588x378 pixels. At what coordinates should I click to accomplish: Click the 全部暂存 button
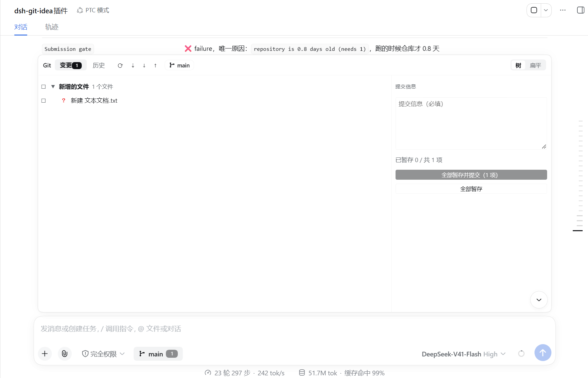pyautogui.click(x=471, y=189)
